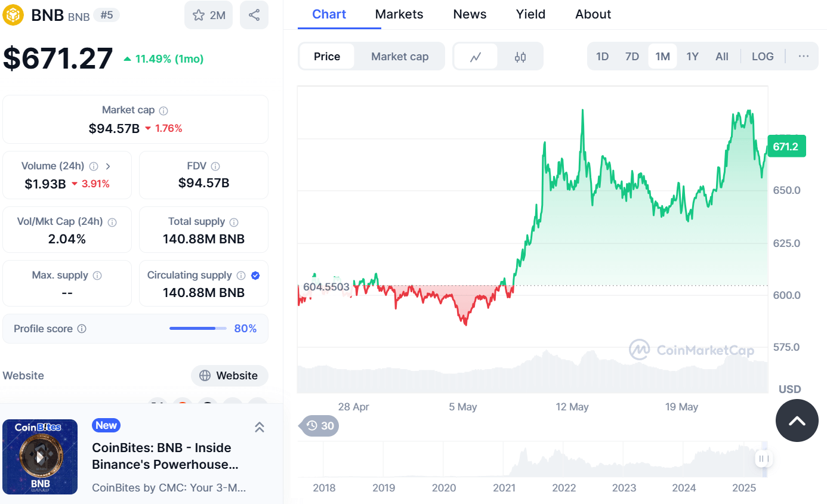Click the $94.57B market cap value
The height and width of the screenshot is (504, 827).
tap(114, 128)
